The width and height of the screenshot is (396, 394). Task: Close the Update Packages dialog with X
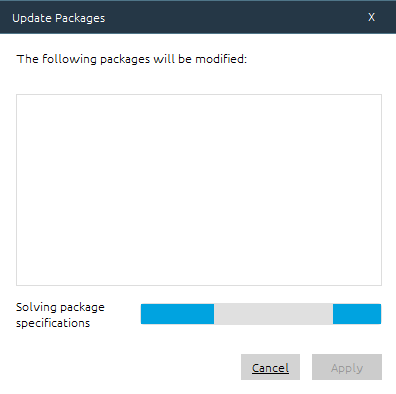click(x=371, y=17)
